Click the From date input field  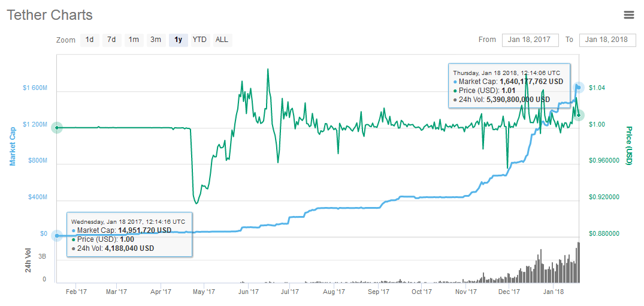tap(530, 40)
